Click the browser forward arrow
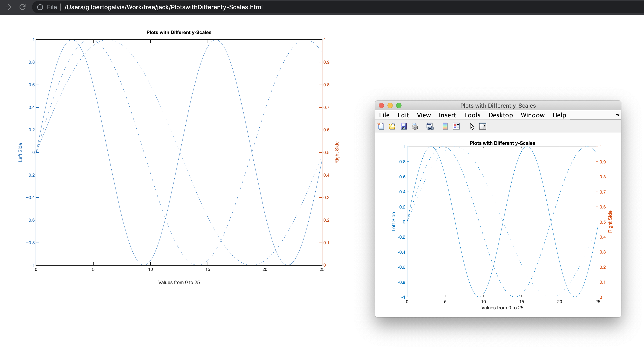Screen dimensions: 644x359 point(8,7)
